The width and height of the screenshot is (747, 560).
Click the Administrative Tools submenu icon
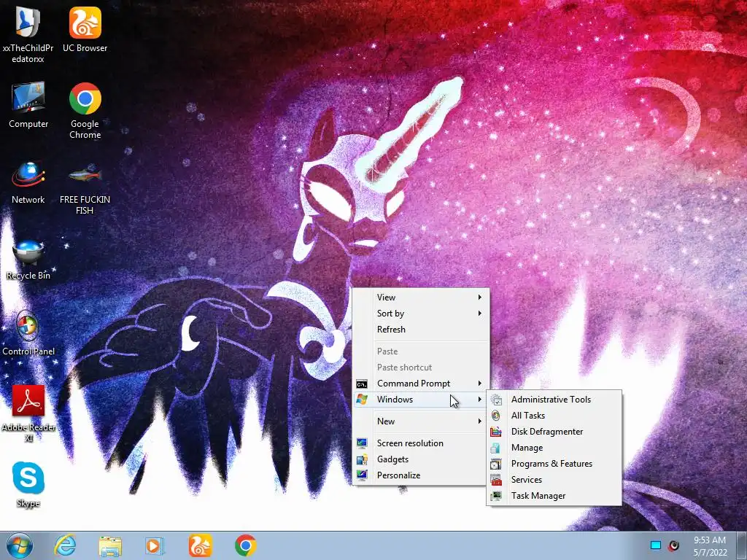point(496,400)
